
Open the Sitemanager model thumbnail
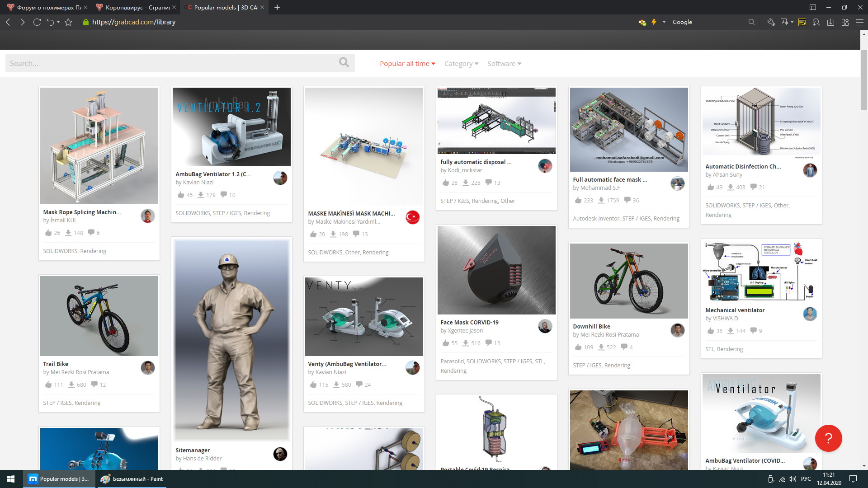point(231,340)
